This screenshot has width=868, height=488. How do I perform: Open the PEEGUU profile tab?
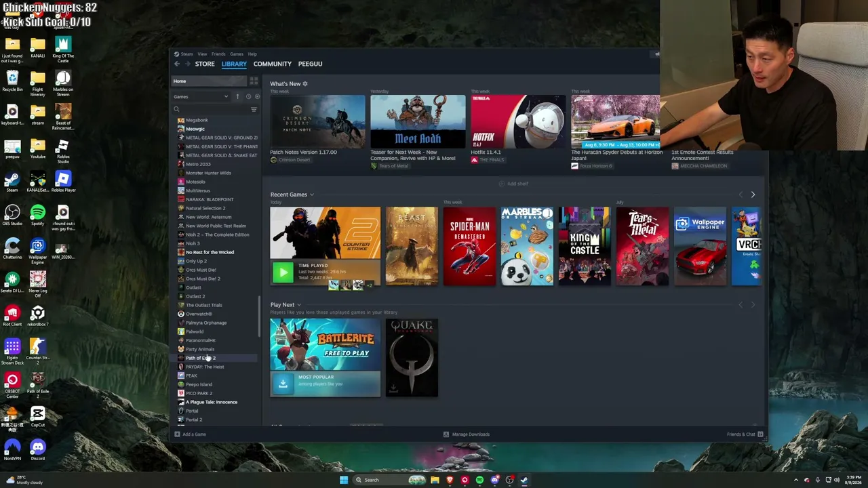[x=310, y=64]
